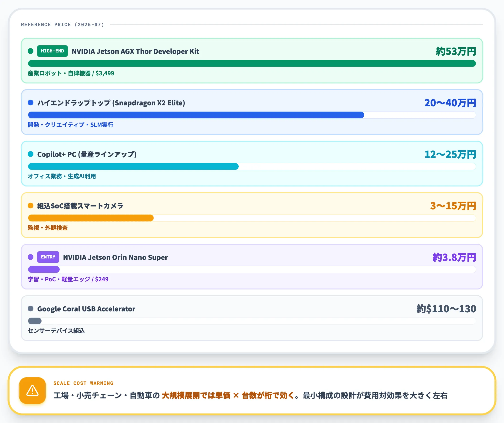Click the green dot beside HIGH-END badge
504x423 pixels.
point(31,51)
